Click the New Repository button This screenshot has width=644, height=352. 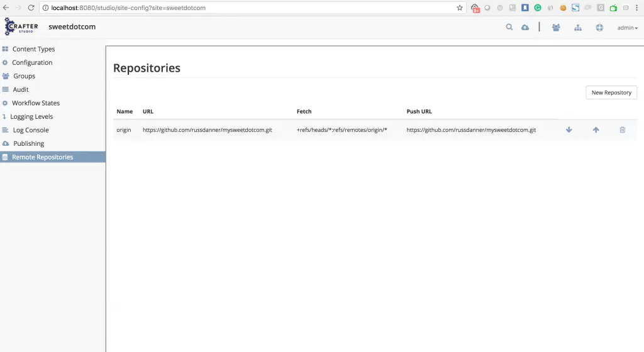pyautogui.click(x=611, y=92)
